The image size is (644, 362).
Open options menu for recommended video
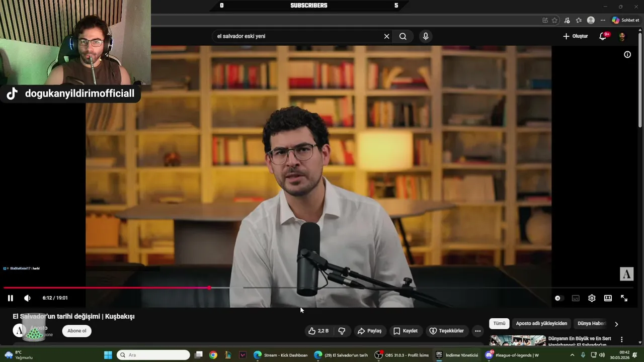click(x=621, y=340)
